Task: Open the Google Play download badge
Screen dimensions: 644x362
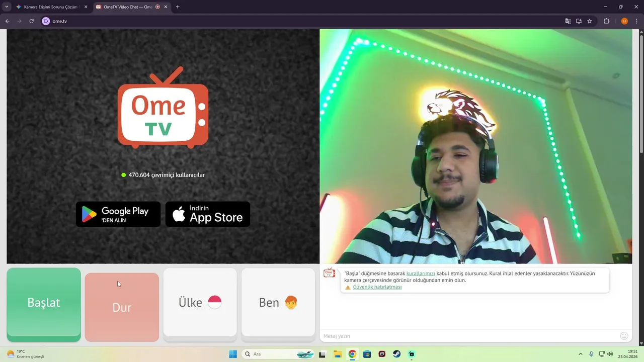Action: tap(118, 214)
